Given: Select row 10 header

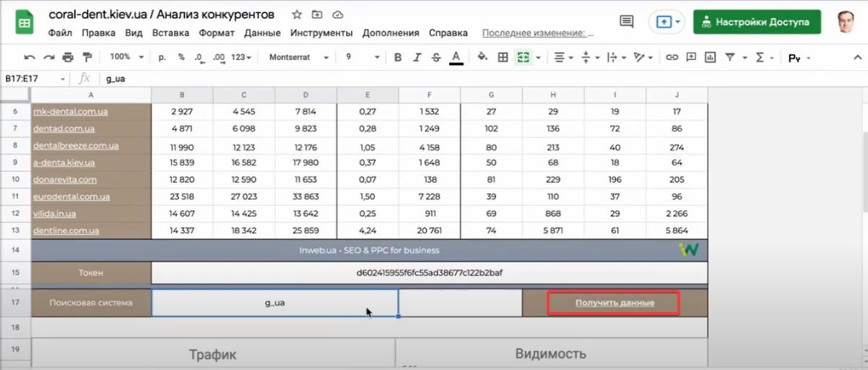Looking at the screenshot, I should (15, 179).
